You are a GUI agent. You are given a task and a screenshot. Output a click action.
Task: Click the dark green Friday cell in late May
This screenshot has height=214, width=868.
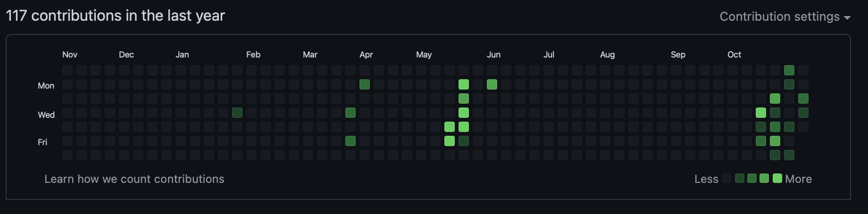click(464, 141)
